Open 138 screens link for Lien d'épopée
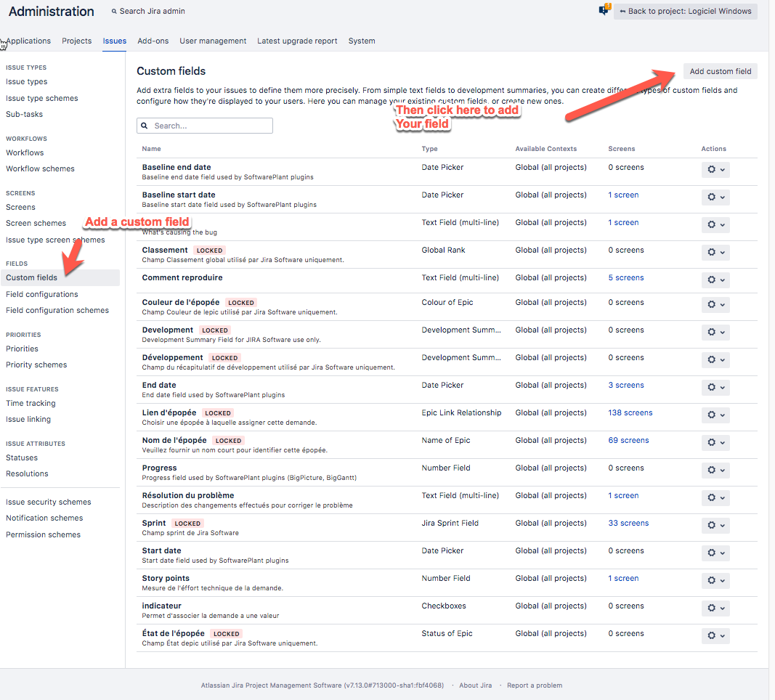Viewport: 775px width, 700px height. [x=630, y=412]
